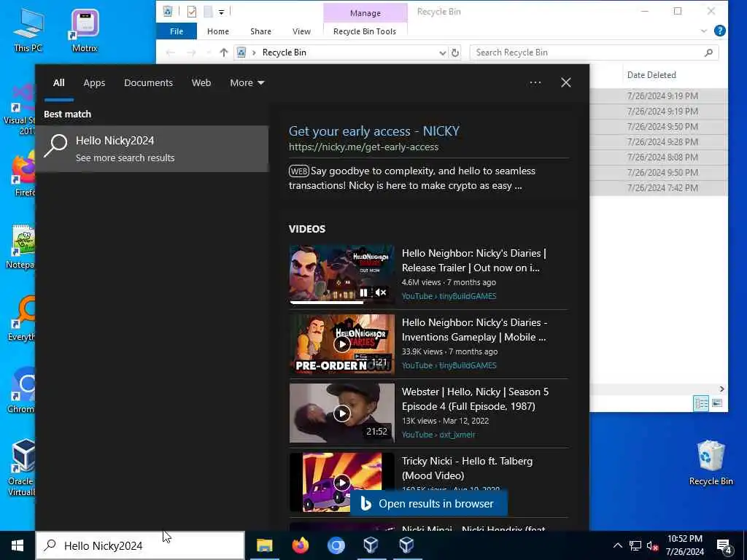Image resolution: width=747 pixels, height=560 pixels.
Task: Open the Inventions Gameplay video title link
Action: coord(474,330)
